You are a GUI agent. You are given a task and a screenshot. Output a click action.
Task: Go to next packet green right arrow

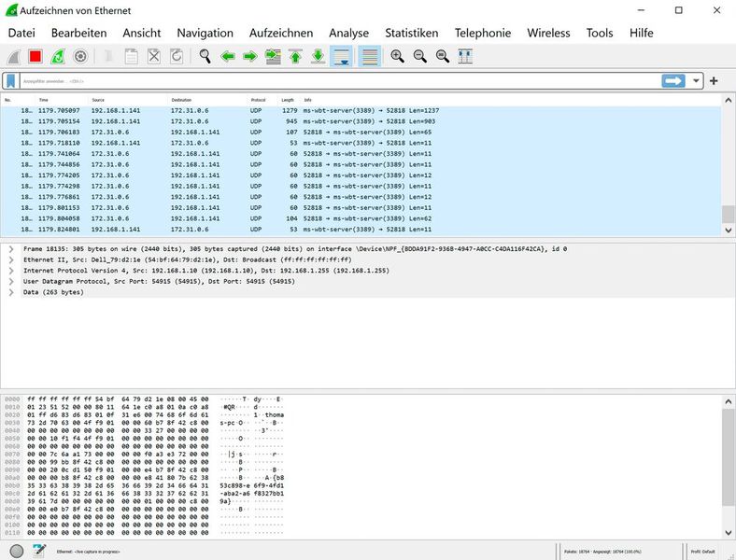click(250, 56)
